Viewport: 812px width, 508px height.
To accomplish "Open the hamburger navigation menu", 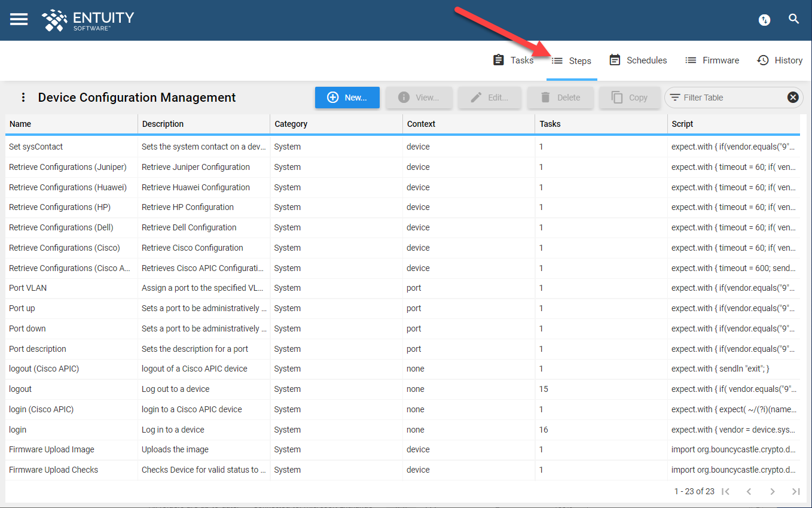I will click(19, 19).
